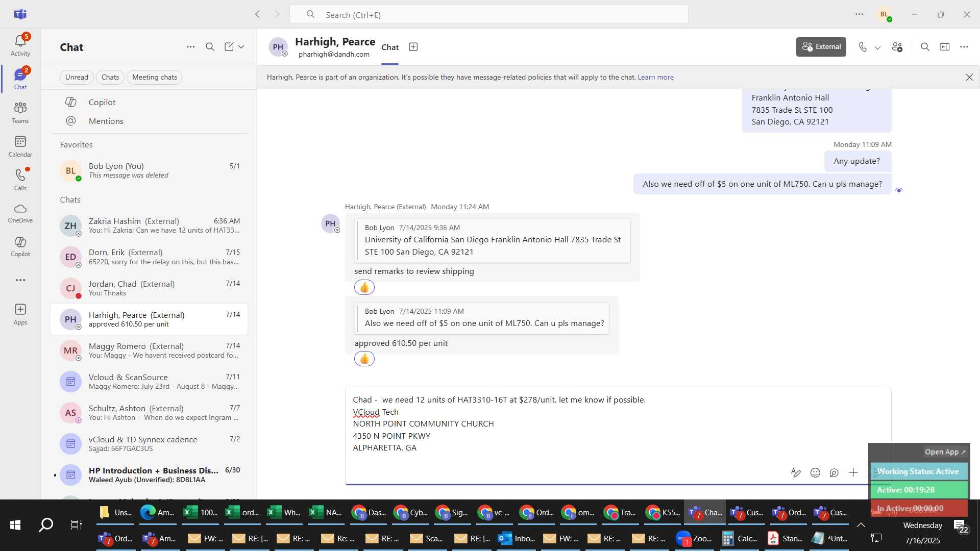
Task: Search within this conversation
Action: 925,47
